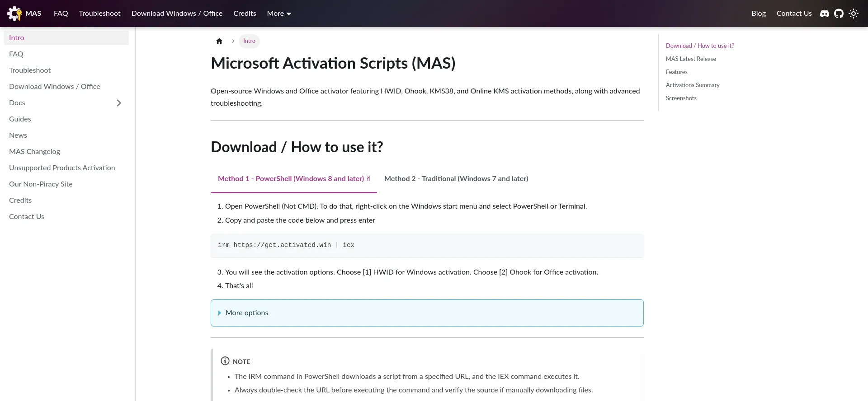Open the Discord icon link
Viewport: 868px width, 401px height.
(x=825, y=14)
